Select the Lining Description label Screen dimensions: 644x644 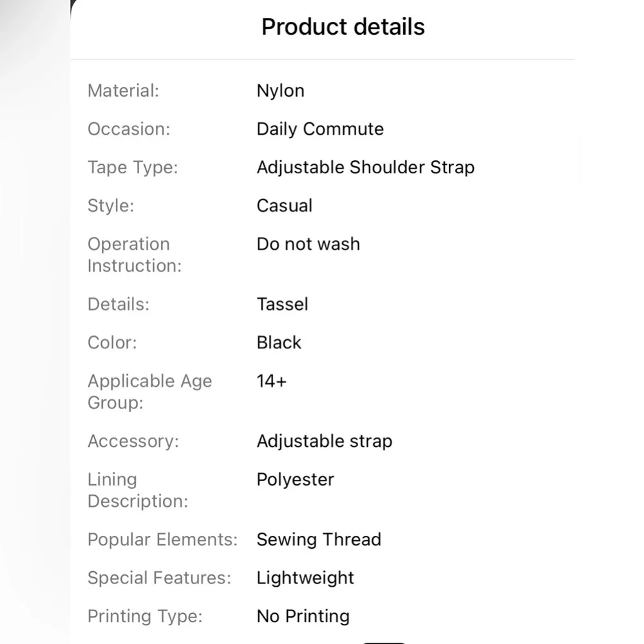click(x=137, y=490)
